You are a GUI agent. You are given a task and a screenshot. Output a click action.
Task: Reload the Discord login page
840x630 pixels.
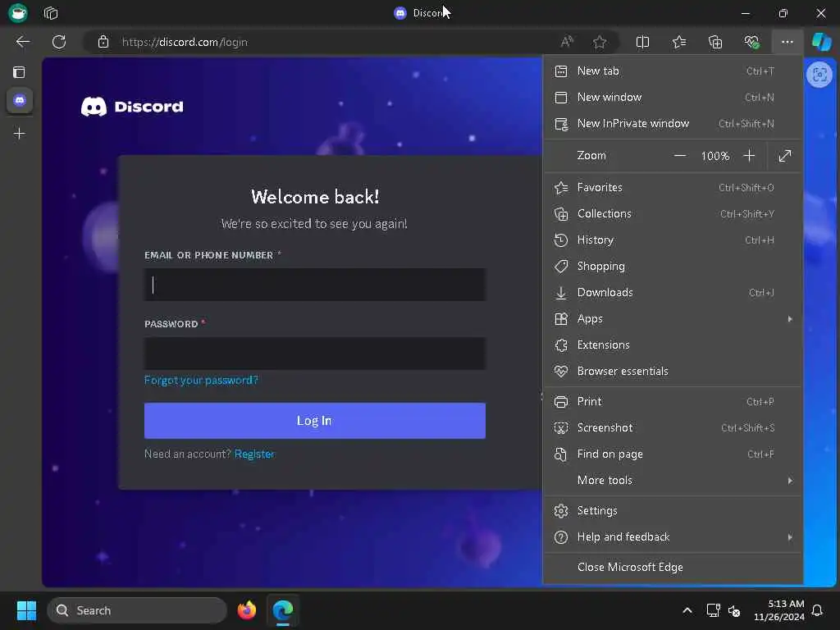tap(59, 42)
